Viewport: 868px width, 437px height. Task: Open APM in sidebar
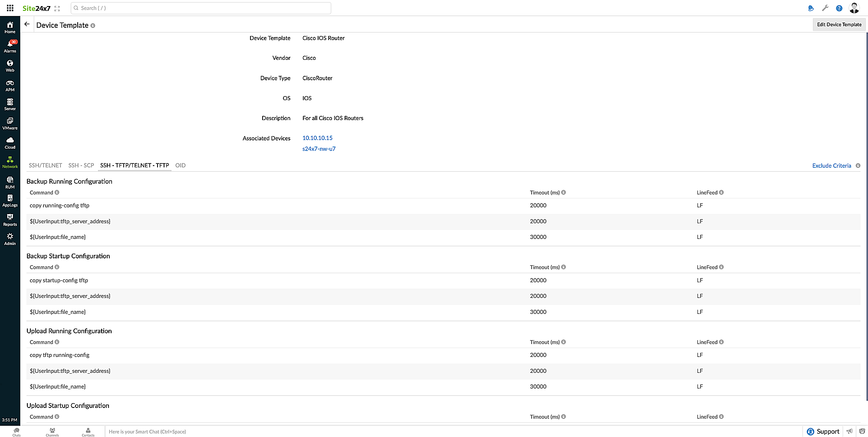point(10,85)
